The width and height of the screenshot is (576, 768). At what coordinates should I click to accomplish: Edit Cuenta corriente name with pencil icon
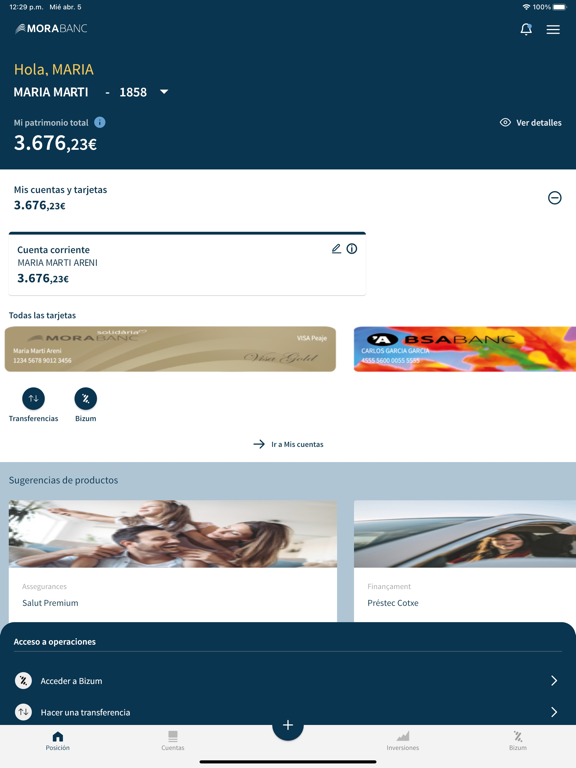point(336,249)
